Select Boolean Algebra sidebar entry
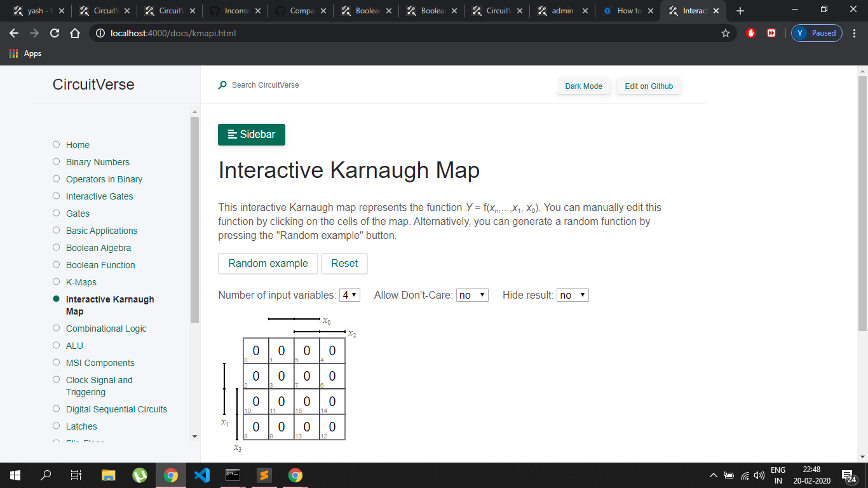The image size is (868, 488). [98, 248]
